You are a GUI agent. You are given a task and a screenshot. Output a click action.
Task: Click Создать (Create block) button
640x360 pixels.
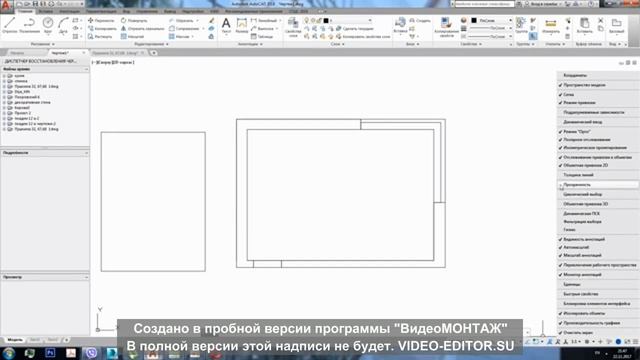420,20
